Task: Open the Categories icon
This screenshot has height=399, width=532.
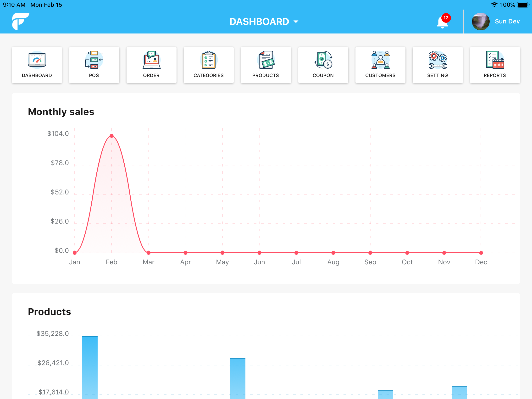Action: point(209,65)
